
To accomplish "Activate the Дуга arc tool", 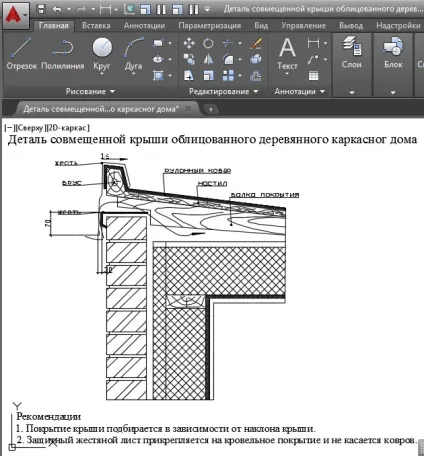I will pyautogui.click(x=133, y=54).
